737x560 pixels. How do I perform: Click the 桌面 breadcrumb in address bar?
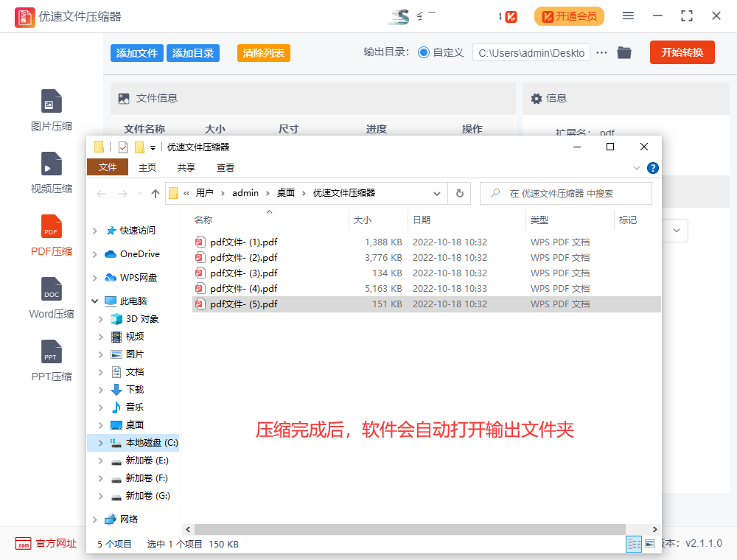coord(286,192)
